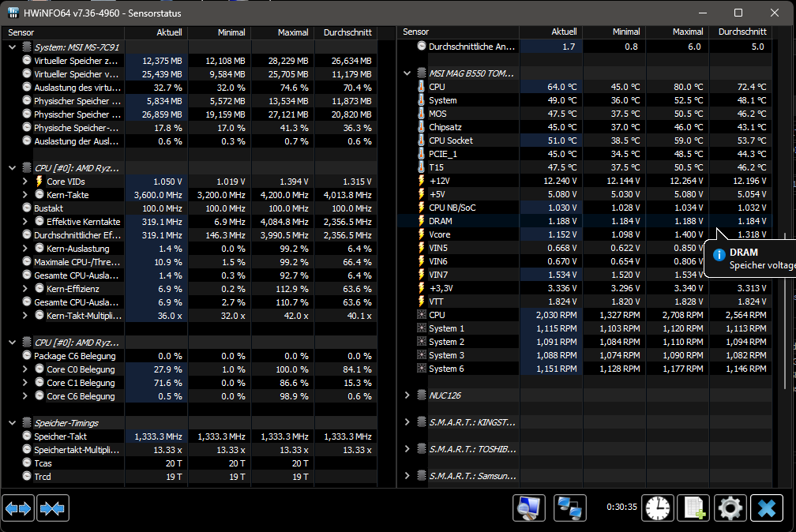Collapse the Speicher-Timings group

click(x=12, y=423)
